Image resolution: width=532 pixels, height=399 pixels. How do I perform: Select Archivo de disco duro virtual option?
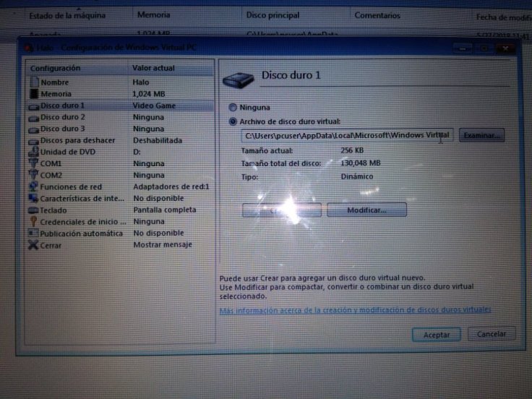pos(233,121)
